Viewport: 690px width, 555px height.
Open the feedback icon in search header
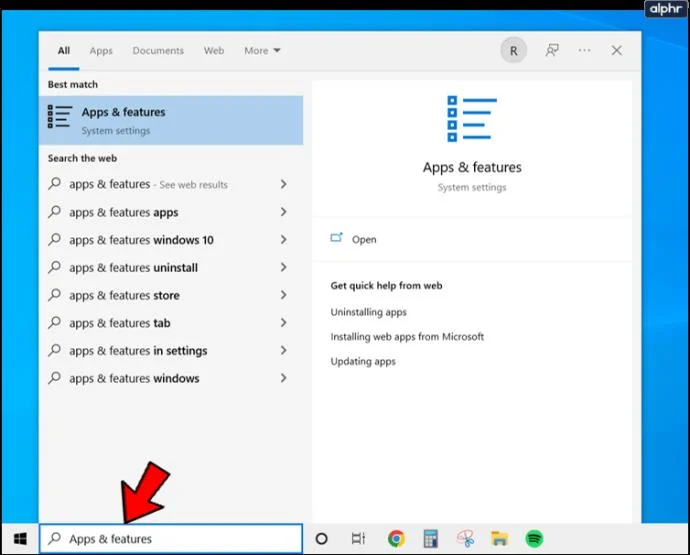click(x=552, y=51)
